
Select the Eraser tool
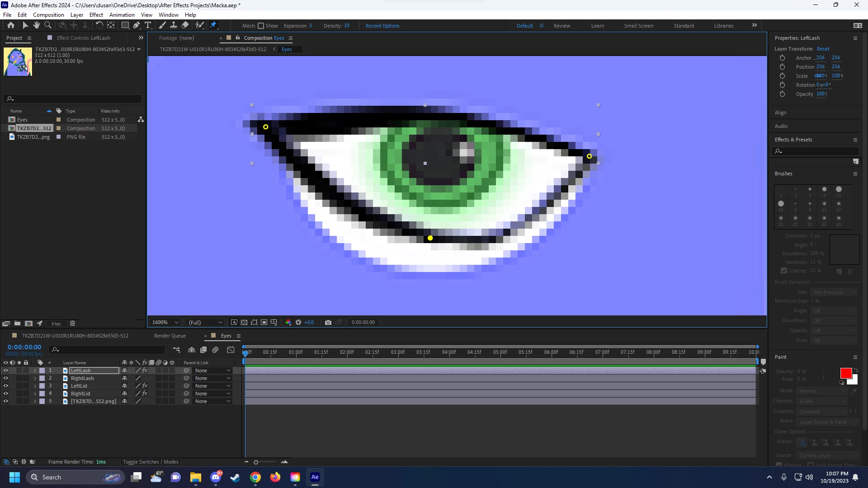[185, 25]
